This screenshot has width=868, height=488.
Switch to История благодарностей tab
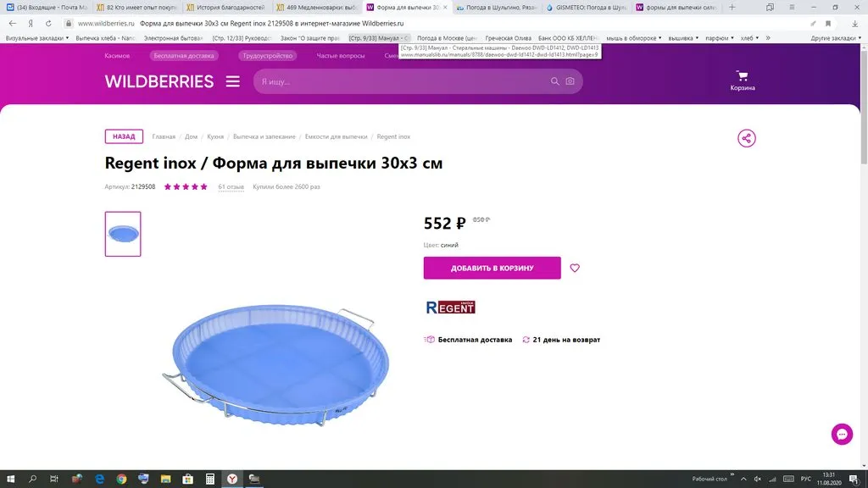(x=225, y=8)
